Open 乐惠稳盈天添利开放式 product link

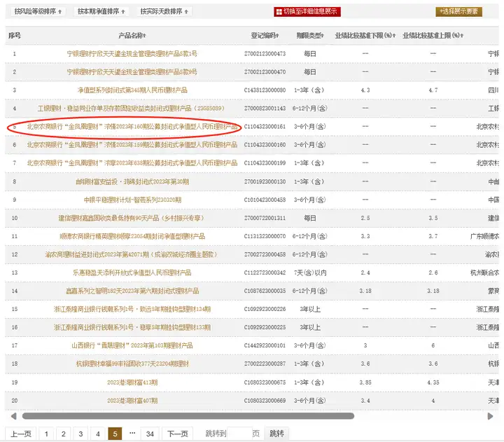coord(132,272)
